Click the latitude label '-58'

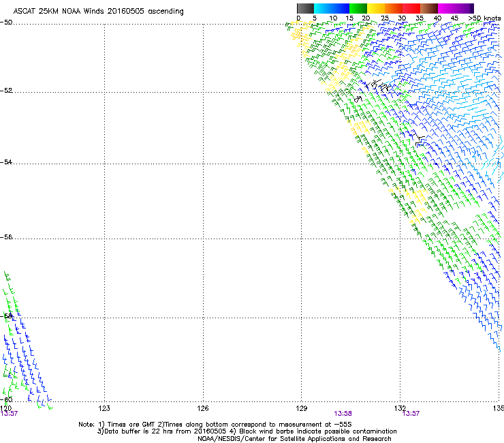click(x=6, y=316)
